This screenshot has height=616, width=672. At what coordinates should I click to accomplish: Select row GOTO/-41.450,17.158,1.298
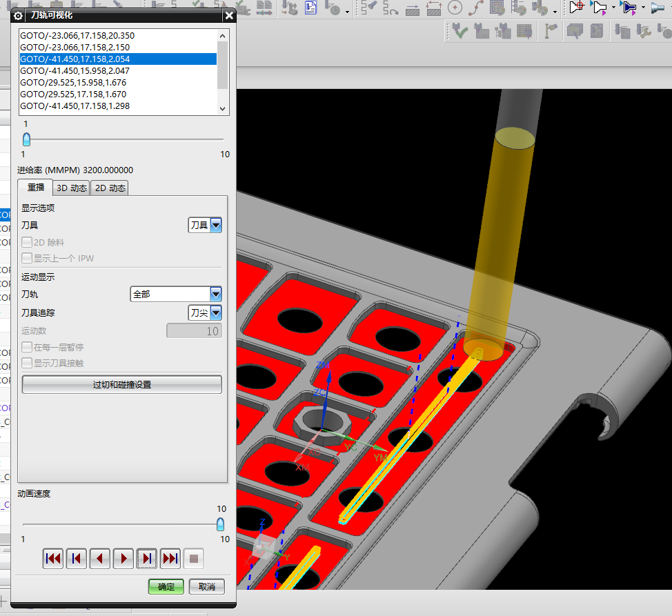tap(118, 106)
